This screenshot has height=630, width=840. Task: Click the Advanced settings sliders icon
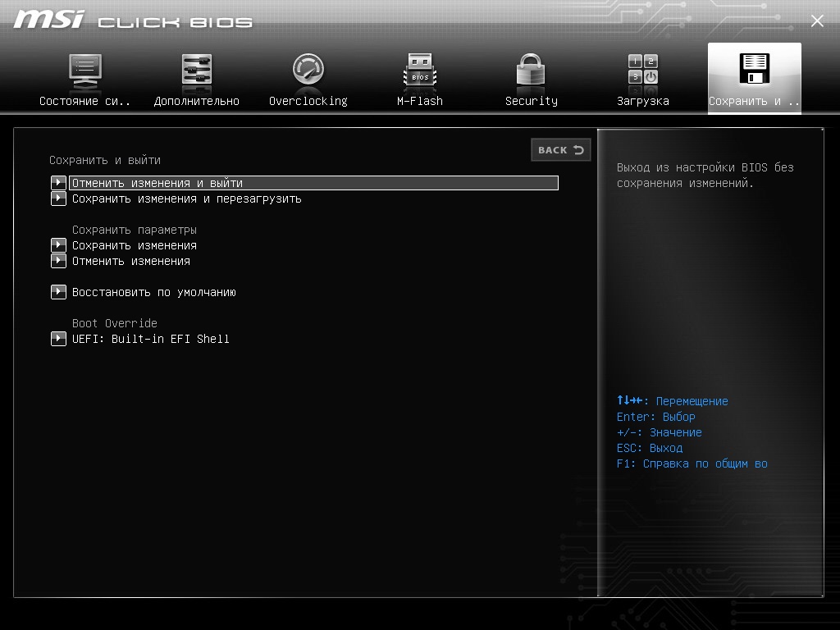pos(197,70)
